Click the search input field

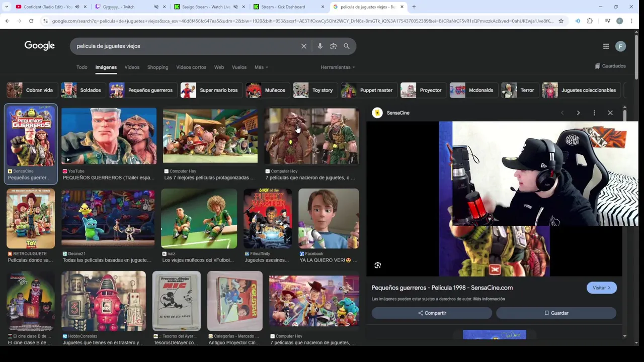pos(186,46)
